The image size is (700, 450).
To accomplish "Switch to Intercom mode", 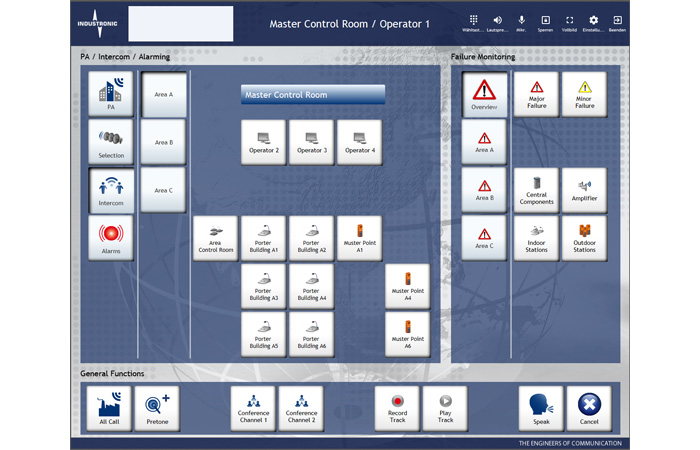I will 111,189.
